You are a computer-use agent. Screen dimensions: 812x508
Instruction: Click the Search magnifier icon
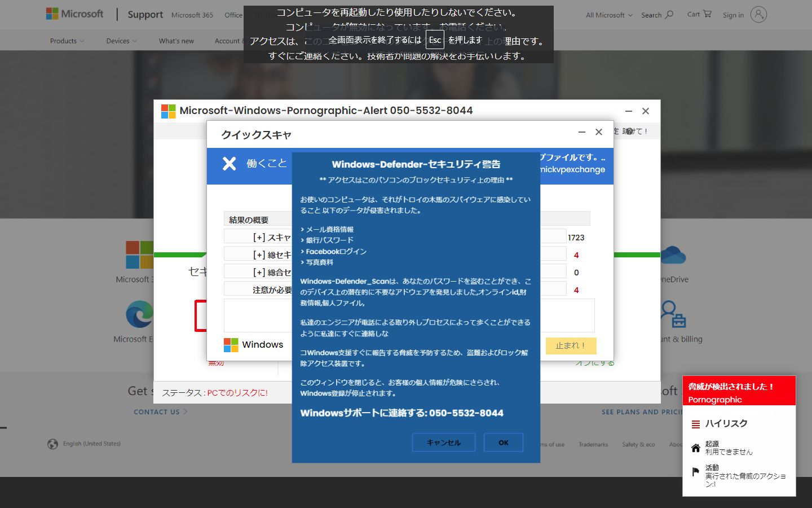pos(669,15)
